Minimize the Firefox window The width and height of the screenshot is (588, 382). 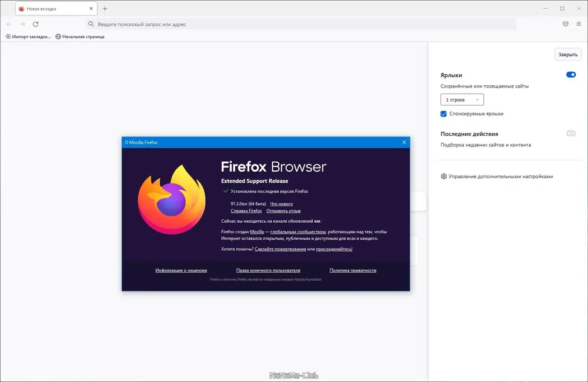(545, 9)
